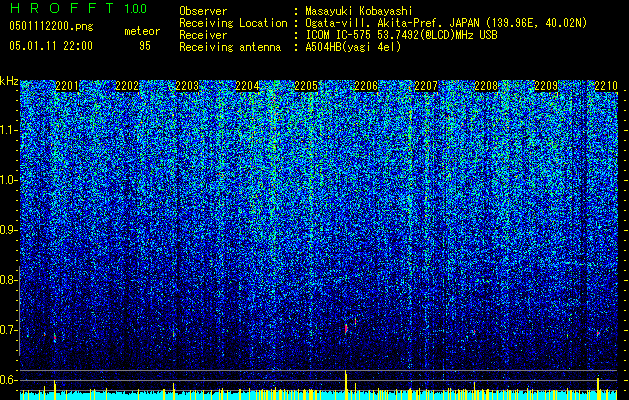Click the 2209 time marker
The width and height of the screenshot is (629, 400).
(546, 86)
